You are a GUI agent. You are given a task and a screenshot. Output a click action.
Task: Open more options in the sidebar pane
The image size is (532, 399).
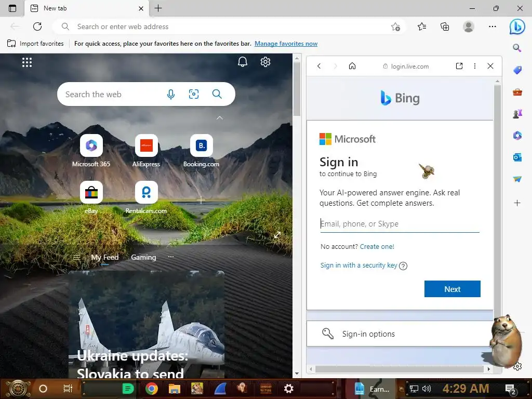pyautogui.click(x=475, y=66)
